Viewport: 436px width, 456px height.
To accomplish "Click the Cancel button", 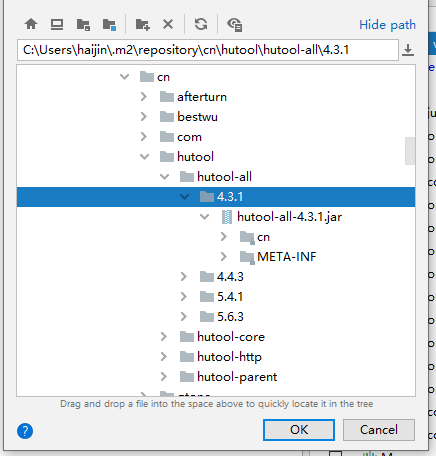I will click(x=379, y=430).
